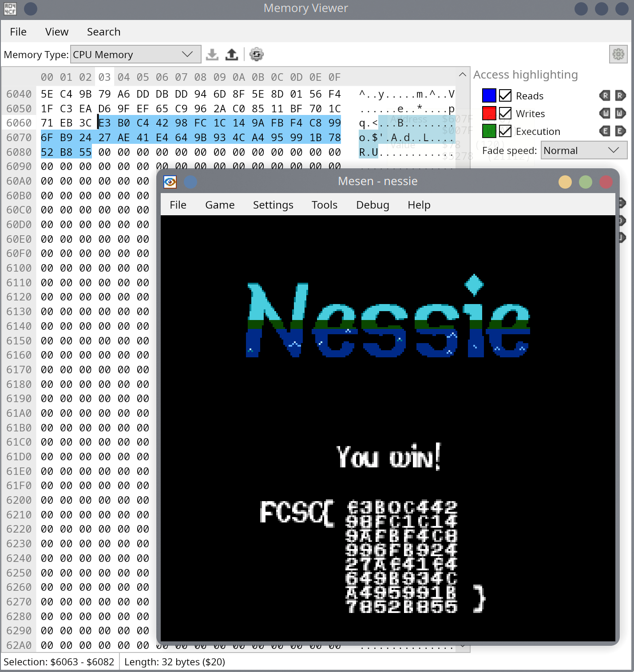Click byte E3 at row 6060
634x672 pixels.
pos(105,123)
